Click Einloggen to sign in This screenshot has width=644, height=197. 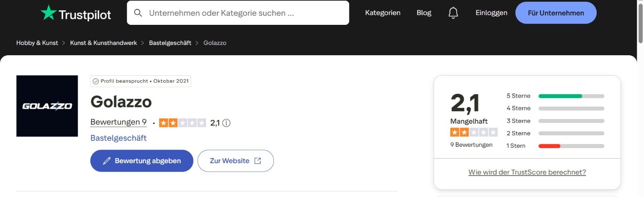tap(491, 13)
